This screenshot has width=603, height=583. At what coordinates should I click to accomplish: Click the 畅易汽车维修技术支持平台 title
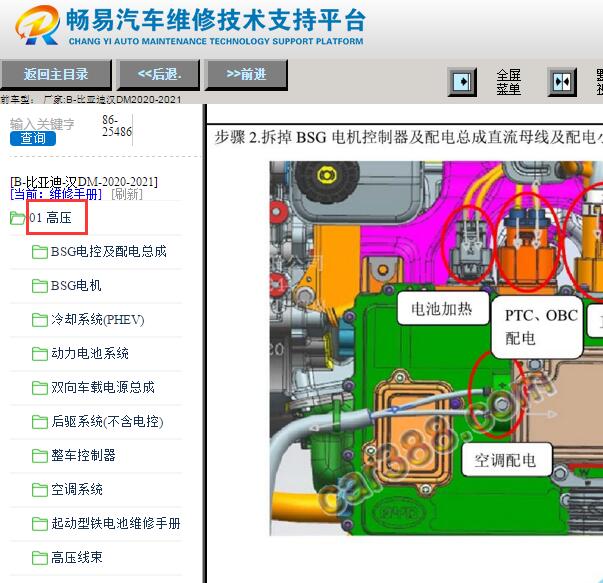215,20
